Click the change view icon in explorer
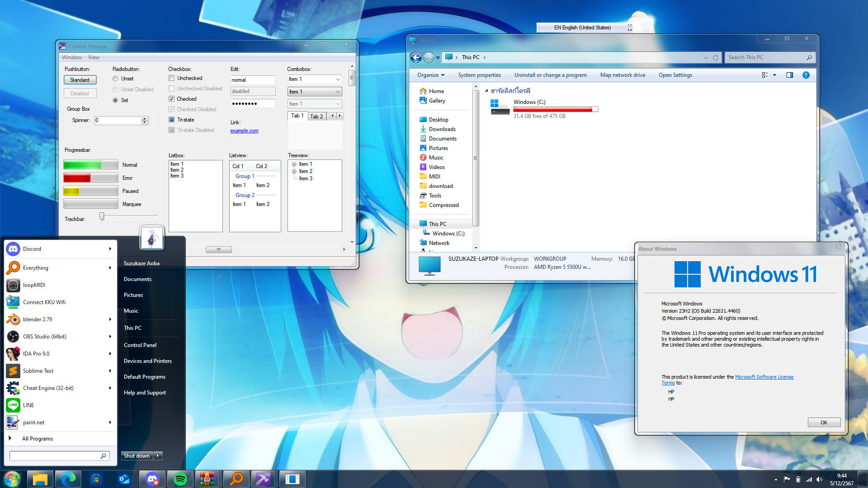The width and height of the screenshot is (868, 488). tap(765, 75)
